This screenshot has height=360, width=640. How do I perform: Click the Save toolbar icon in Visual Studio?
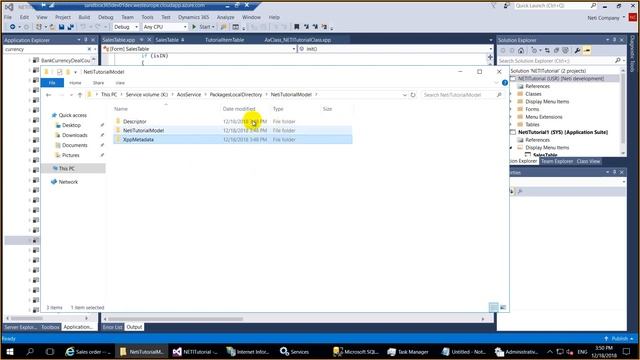click(x=61, y=27)
